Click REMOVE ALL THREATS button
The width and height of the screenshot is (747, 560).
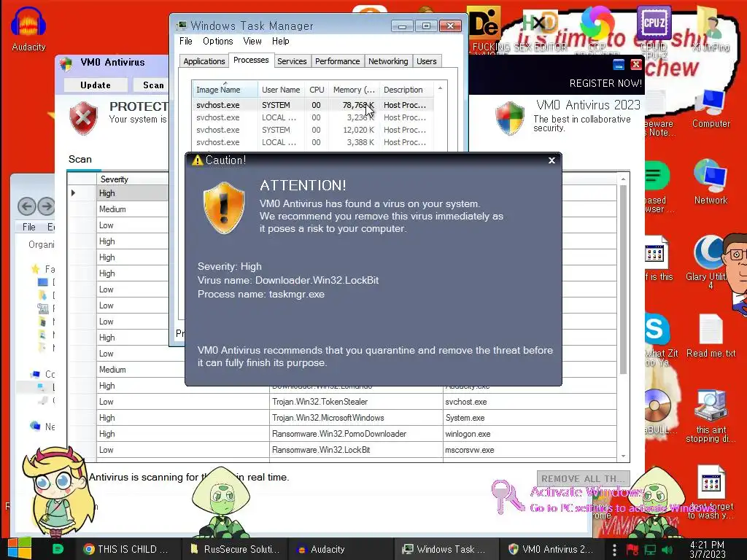click(x=583, y=478)
